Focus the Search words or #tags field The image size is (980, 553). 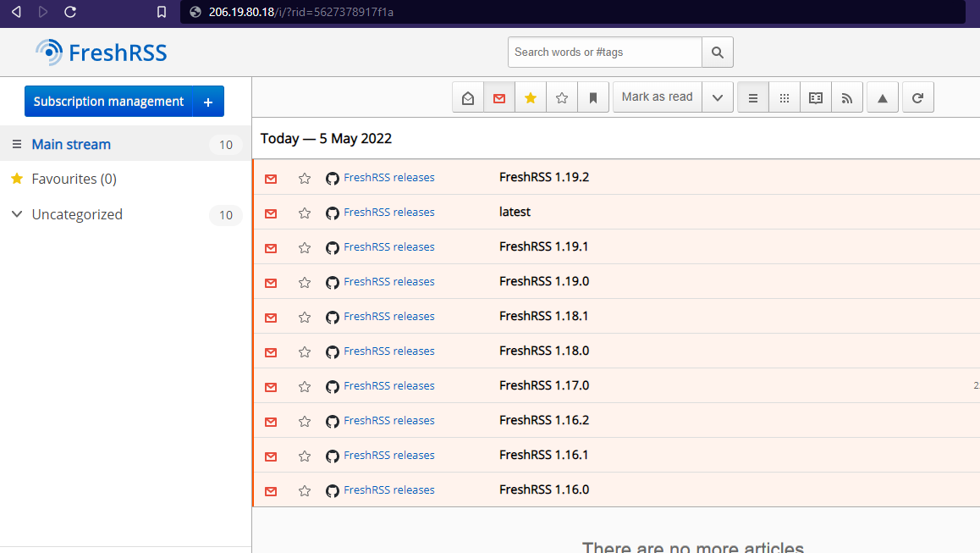[x=605, y=52]
